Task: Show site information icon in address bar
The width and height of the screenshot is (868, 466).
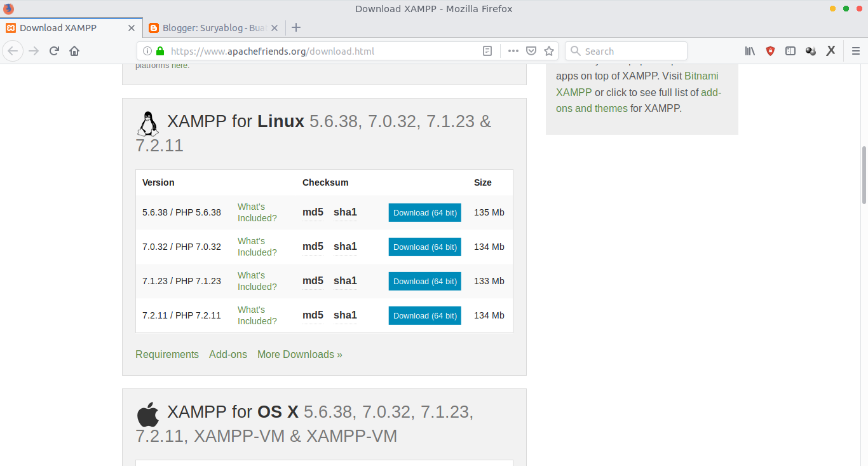Action: point(147,51)
